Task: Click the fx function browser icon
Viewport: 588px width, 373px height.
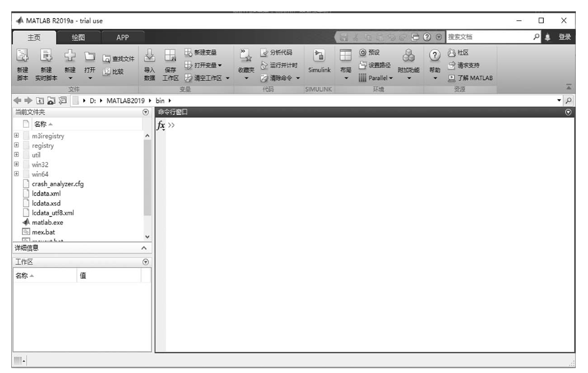Action: tap(161, 126)
